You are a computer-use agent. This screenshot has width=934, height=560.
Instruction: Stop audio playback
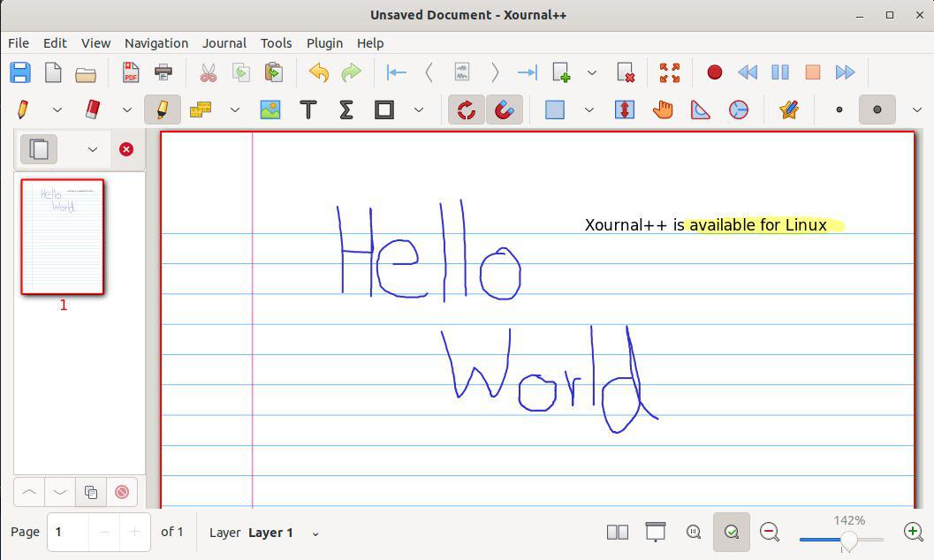pyautogui.click(x=813, y=72)
